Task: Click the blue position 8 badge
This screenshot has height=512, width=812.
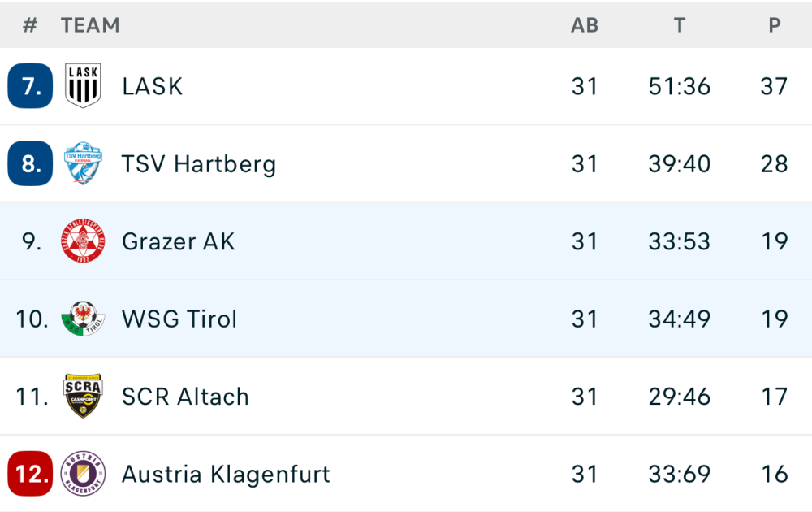Action: click(30, 163)
